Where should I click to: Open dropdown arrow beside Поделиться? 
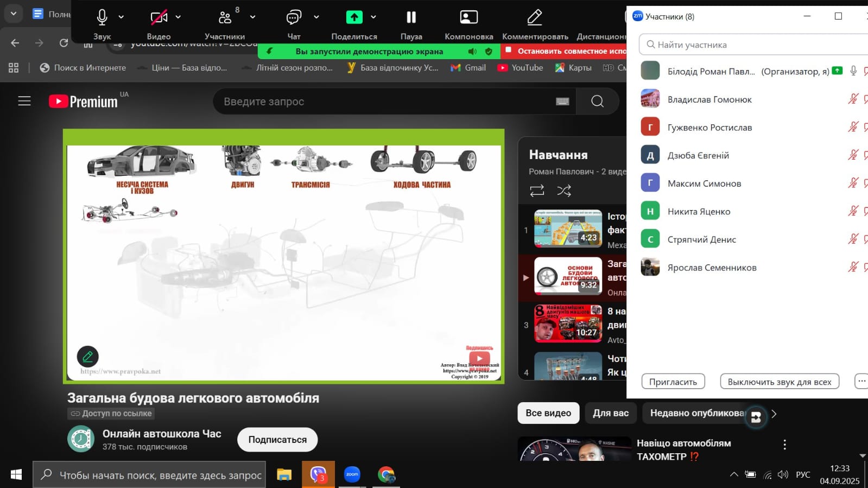[373, 17]
